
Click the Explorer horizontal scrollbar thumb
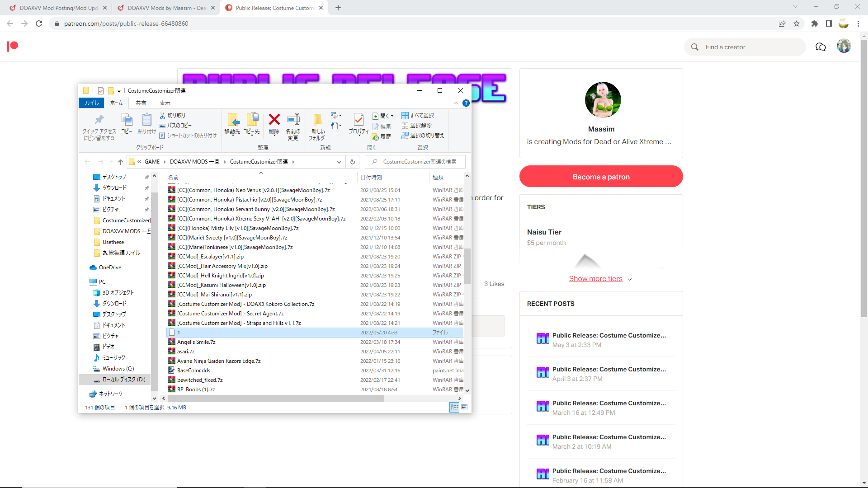tap(275, 399)
